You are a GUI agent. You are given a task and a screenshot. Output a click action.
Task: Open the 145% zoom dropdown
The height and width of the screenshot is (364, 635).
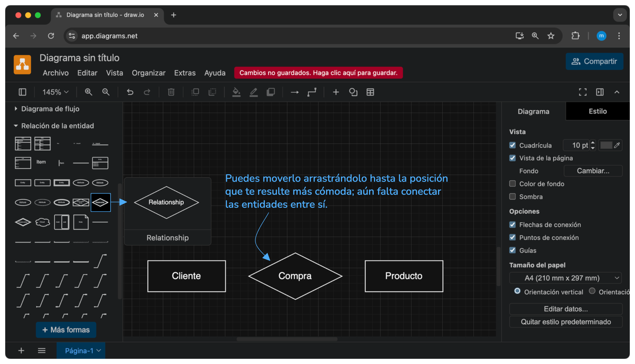[x=55, y=92]
